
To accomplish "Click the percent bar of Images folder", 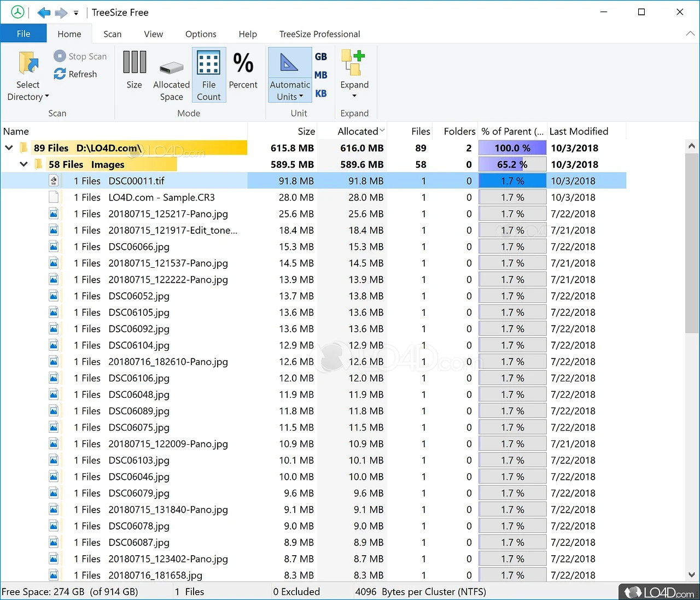I will 512,164.
